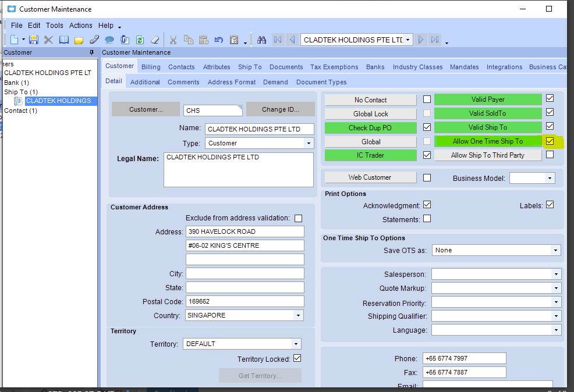574x392 pixels.
Task: Switch to the Tax Exemptions tab
Action: coord(334,67)
